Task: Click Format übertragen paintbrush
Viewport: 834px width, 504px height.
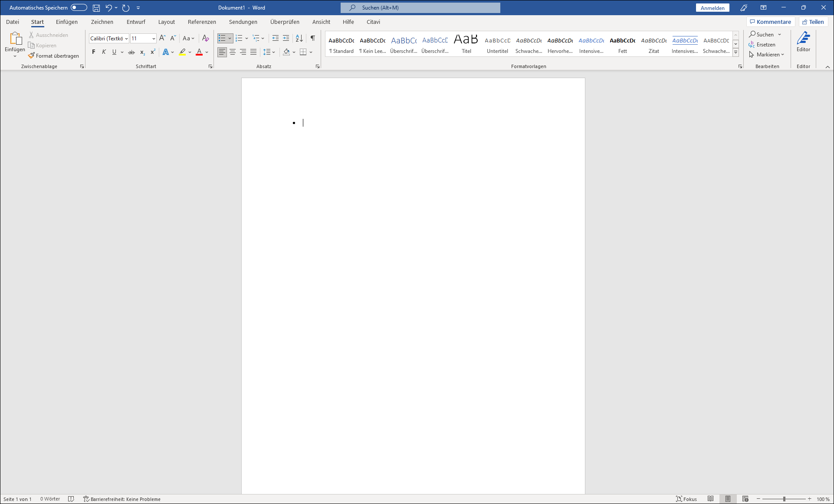Action: tap(54, 56)
